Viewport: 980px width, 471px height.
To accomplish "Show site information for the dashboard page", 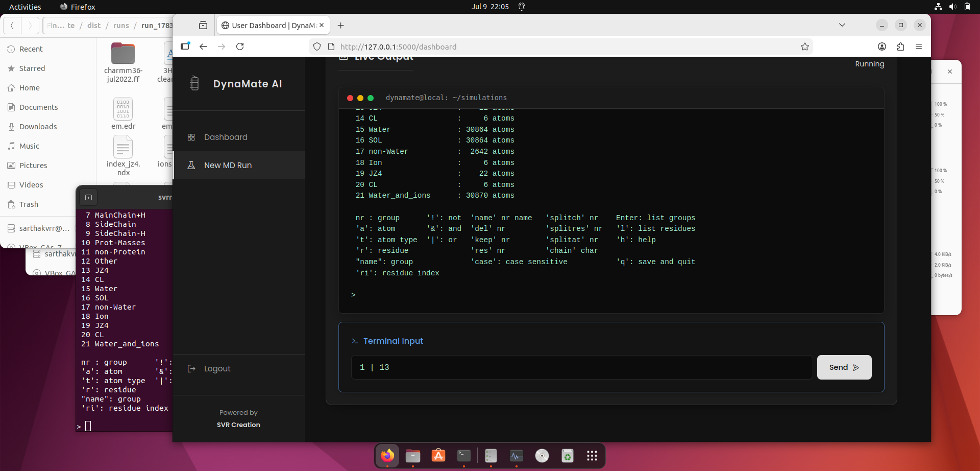I will tap(331, 47).
